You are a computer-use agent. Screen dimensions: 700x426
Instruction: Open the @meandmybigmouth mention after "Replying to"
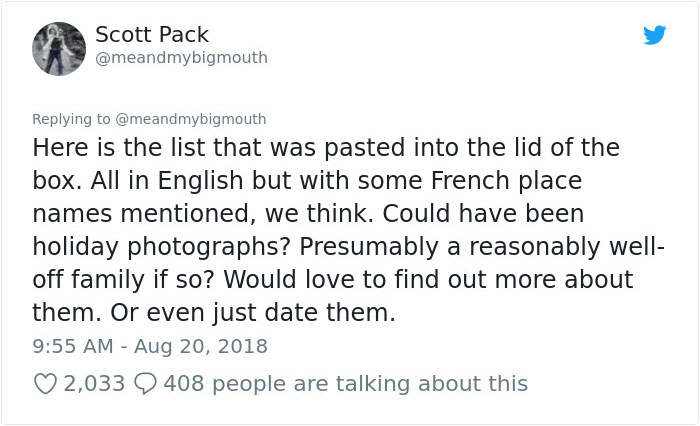(191, 118)
